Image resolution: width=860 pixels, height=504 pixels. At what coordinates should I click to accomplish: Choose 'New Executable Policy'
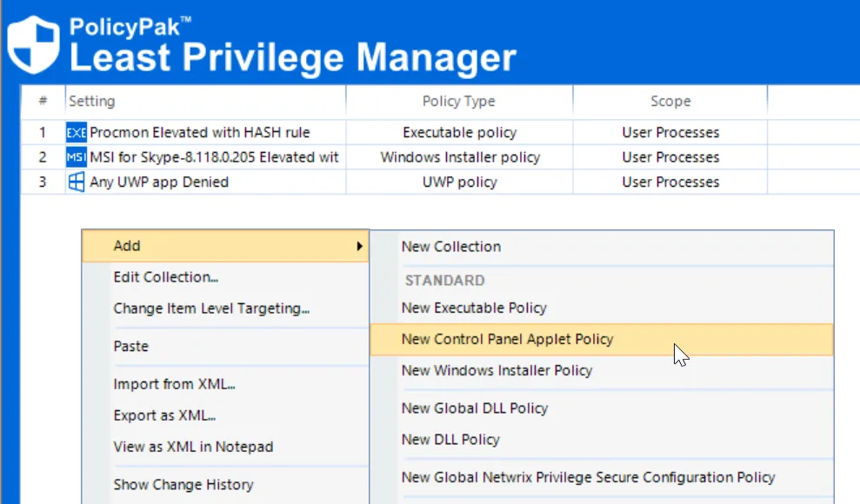(474, 308)
